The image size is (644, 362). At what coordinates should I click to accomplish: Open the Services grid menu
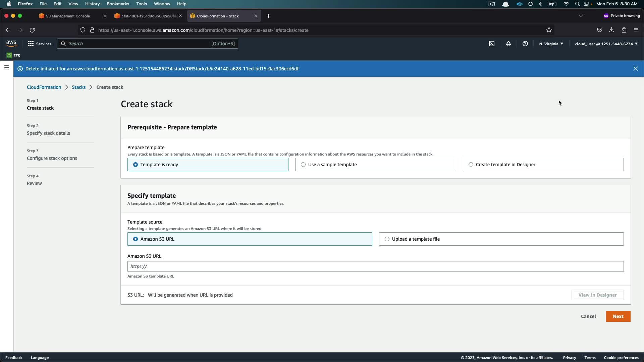pos(40,44)
